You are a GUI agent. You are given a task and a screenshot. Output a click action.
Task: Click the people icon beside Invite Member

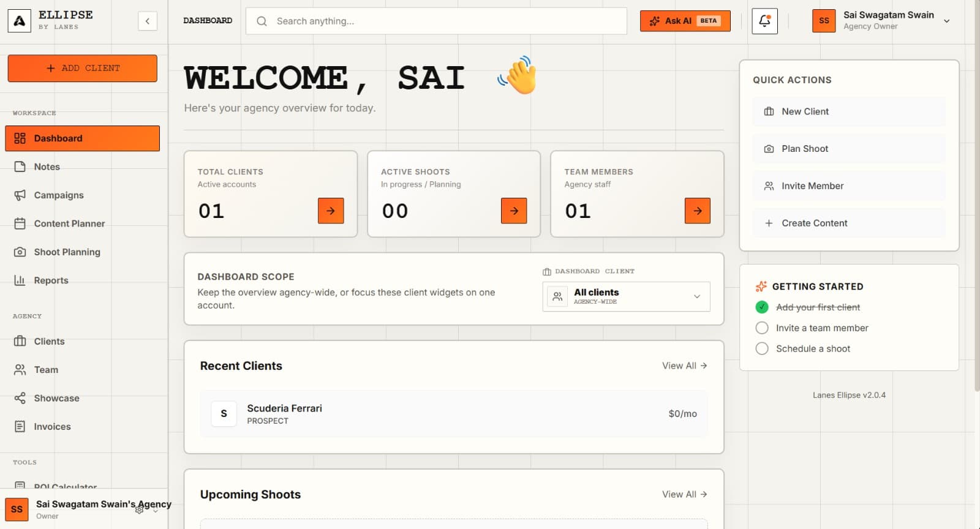click(769, 186)
